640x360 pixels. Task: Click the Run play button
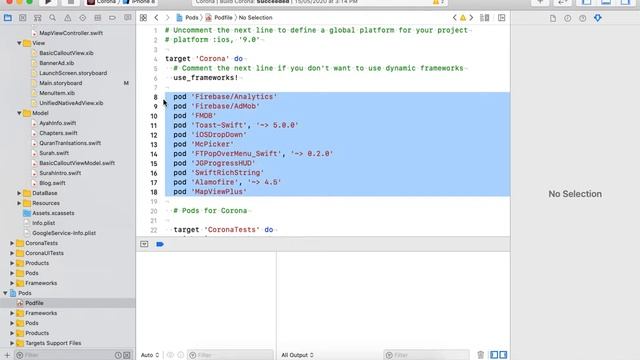(x=48, y=2)
